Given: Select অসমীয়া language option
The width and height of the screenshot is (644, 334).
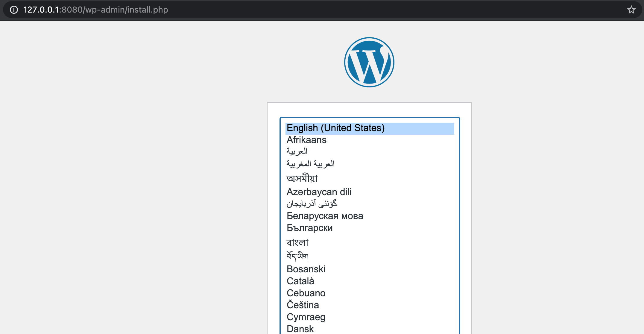Looking at the screenshot, I should coord(302,178).
